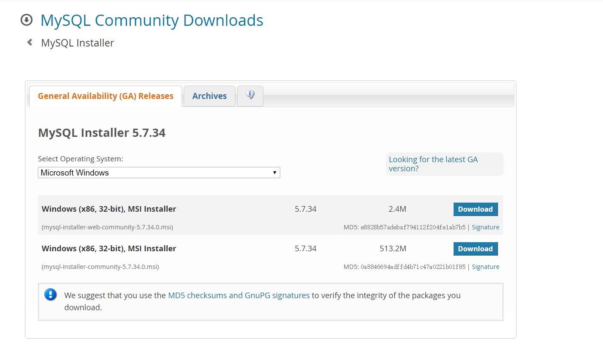Click version 5.7.34 in the 513.2M row

306,249
